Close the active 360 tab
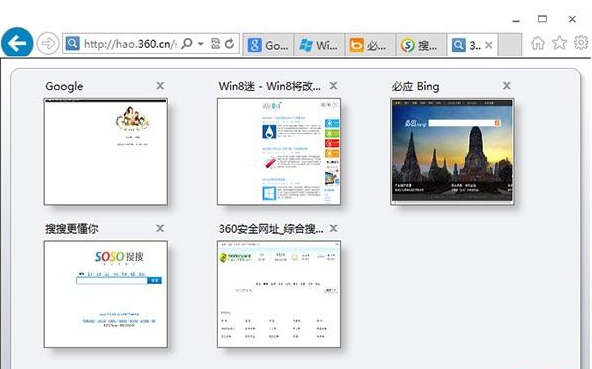This screenshot has width=592, height=369. click(x=489, y=45)
